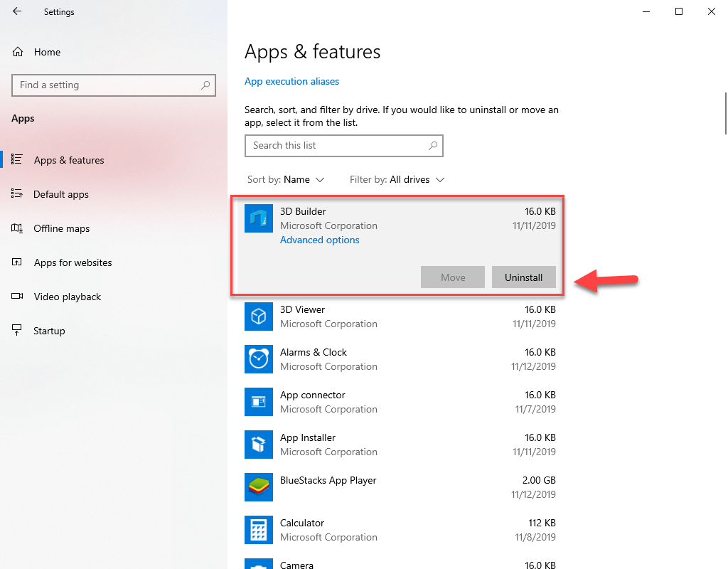Screen dimensions: 728x569
Task: Minimize the Settings window
Action: [646, 11]
